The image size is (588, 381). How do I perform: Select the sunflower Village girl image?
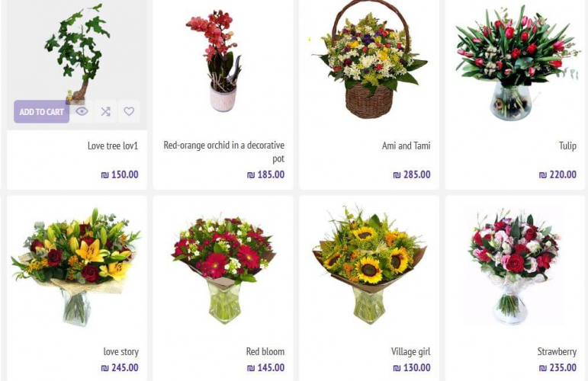coord(369,265)
